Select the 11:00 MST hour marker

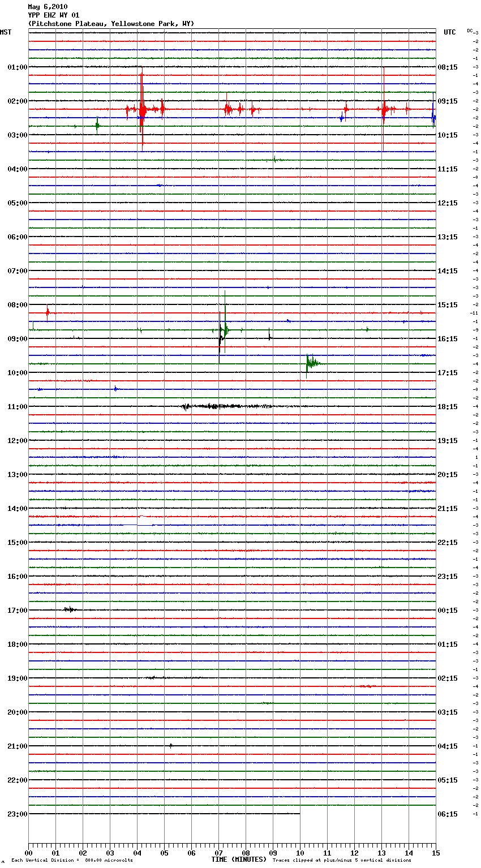point(17,407)
